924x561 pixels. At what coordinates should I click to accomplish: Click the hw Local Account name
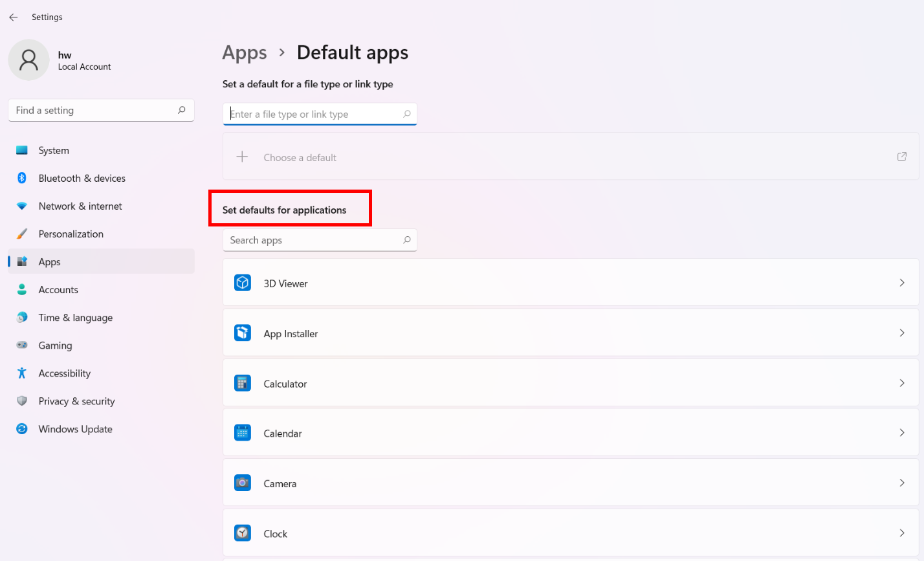84,61
